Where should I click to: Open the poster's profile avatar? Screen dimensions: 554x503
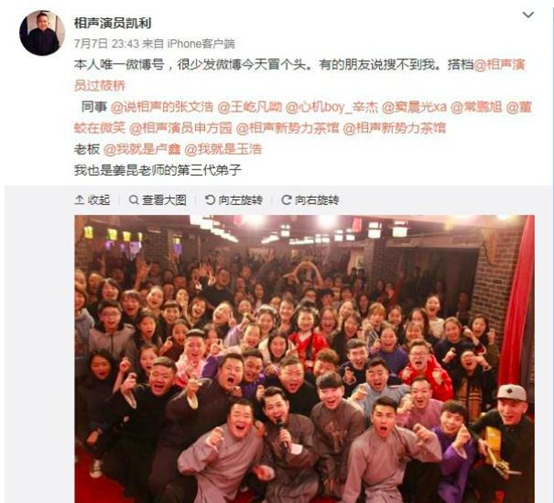coord(42,33)
